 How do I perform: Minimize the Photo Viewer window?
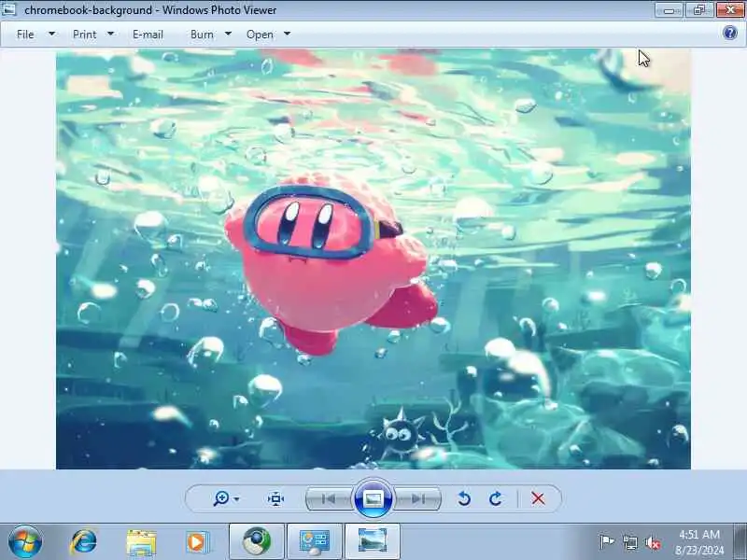click(669, 9)
